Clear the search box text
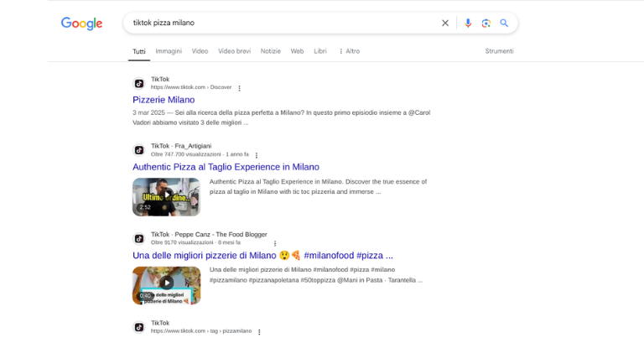 point(445,23)
